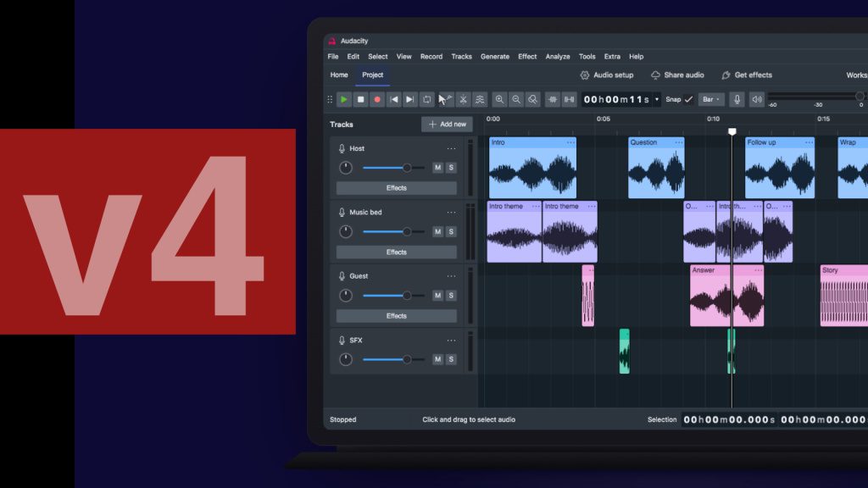This screenshot has height=488, width=868.
Task: Open the Bar snap unit dropdown
Action: (711, 100)
